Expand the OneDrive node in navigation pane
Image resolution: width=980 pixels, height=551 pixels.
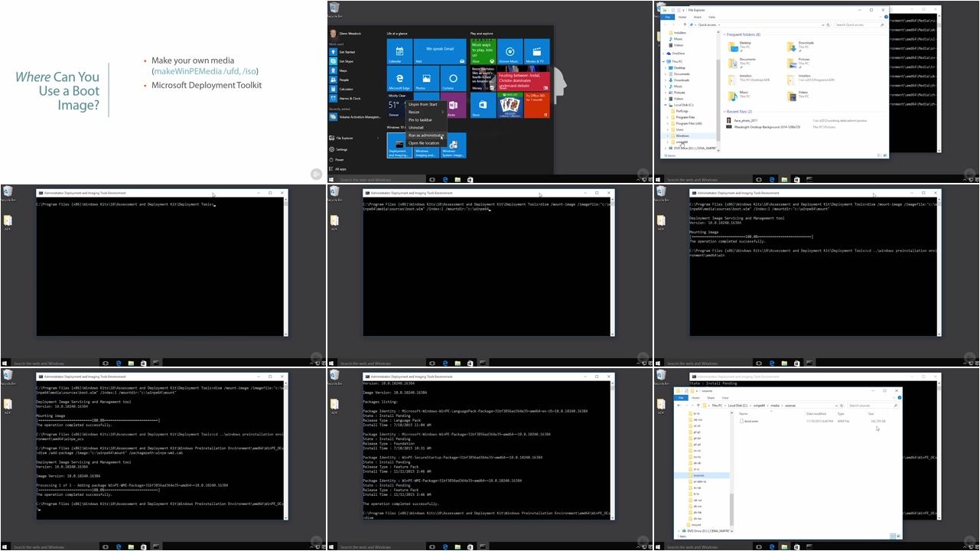[x=663, y=54]
